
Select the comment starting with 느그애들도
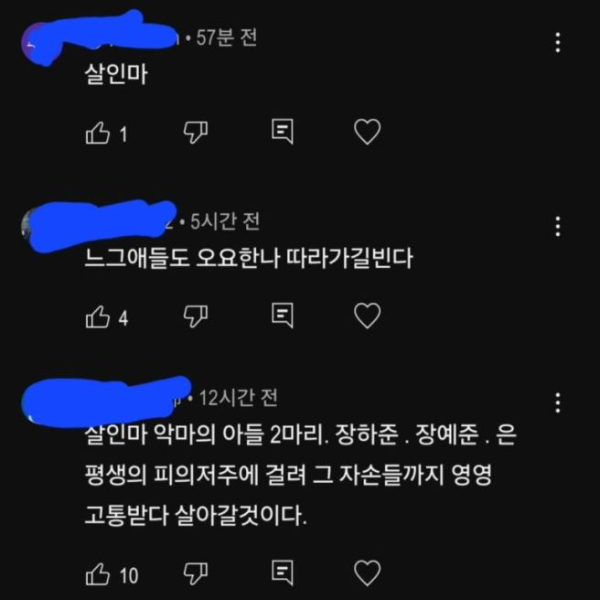click(249, 258)
